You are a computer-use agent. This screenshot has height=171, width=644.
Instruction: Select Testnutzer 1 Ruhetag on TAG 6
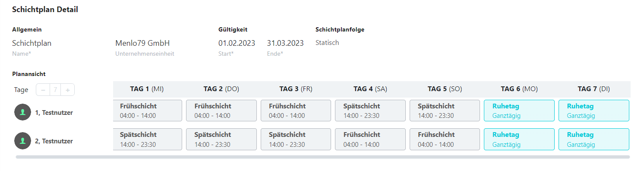tap(519, 111)
